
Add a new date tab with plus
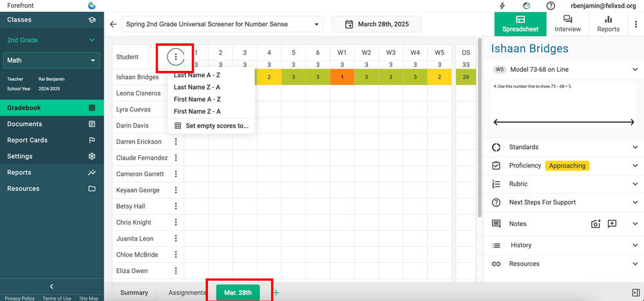276,293
